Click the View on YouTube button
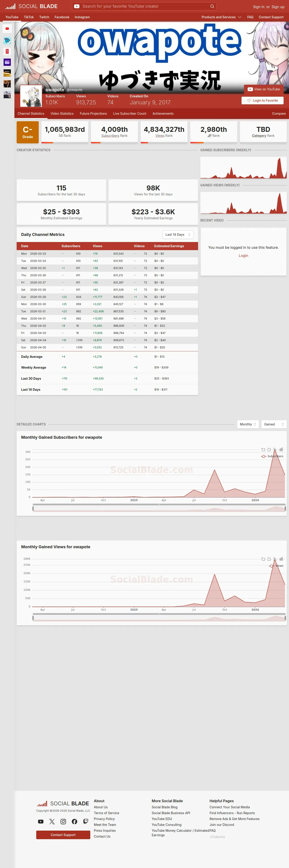 click(264, 89)
